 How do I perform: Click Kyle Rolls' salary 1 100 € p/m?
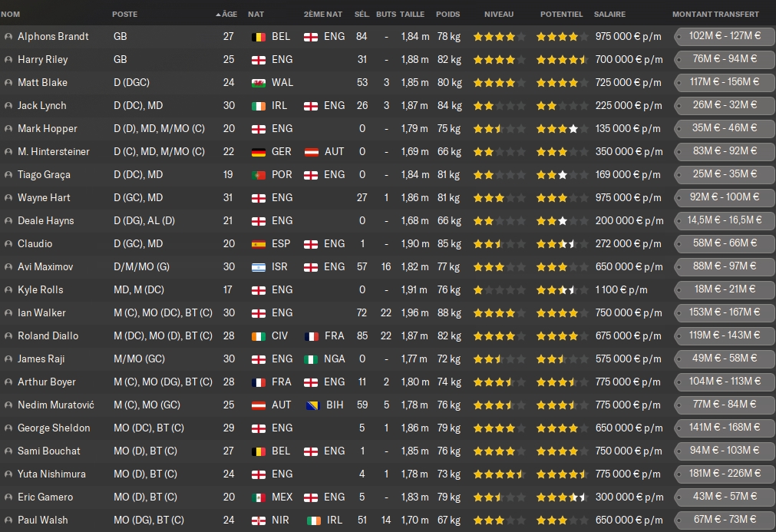[x=621, y=290]
